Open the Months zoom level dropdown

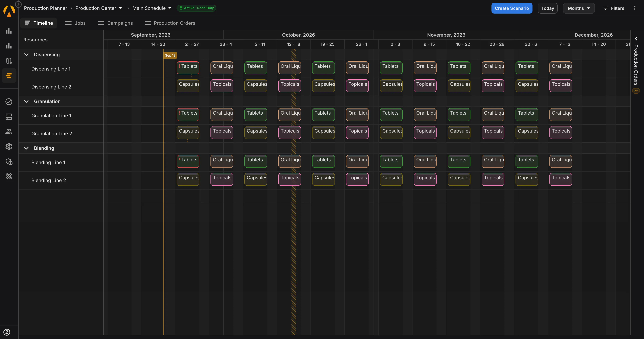(x=579, y=8)
